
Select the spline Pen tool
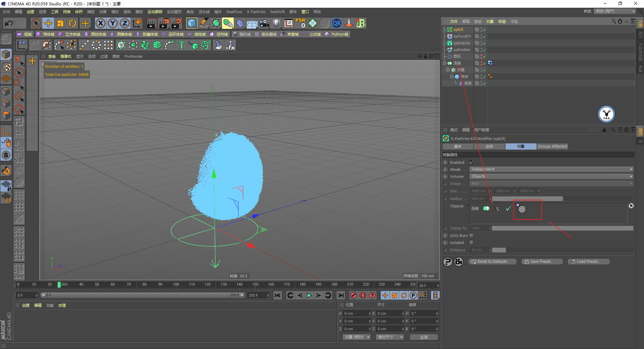pos(204,23)
